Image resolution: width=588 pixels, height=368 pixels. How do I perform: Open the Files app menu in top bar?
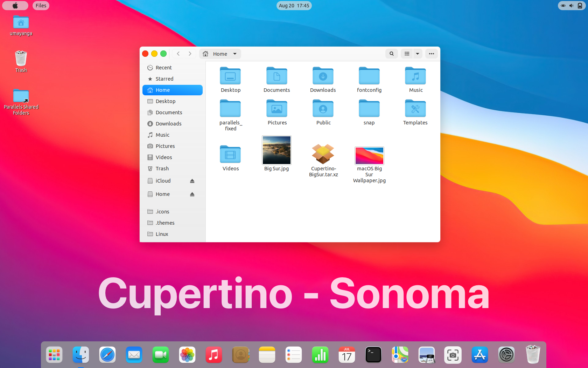coord(41,6)
